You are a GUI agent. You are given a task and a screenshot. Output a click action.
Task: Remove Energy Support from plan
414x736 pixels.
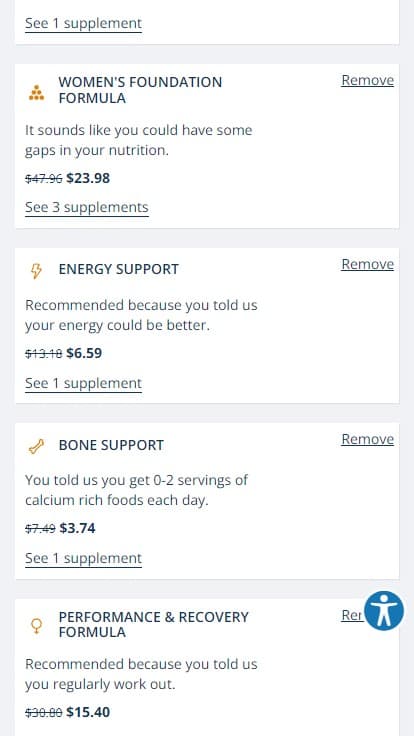tap(368, 265)
